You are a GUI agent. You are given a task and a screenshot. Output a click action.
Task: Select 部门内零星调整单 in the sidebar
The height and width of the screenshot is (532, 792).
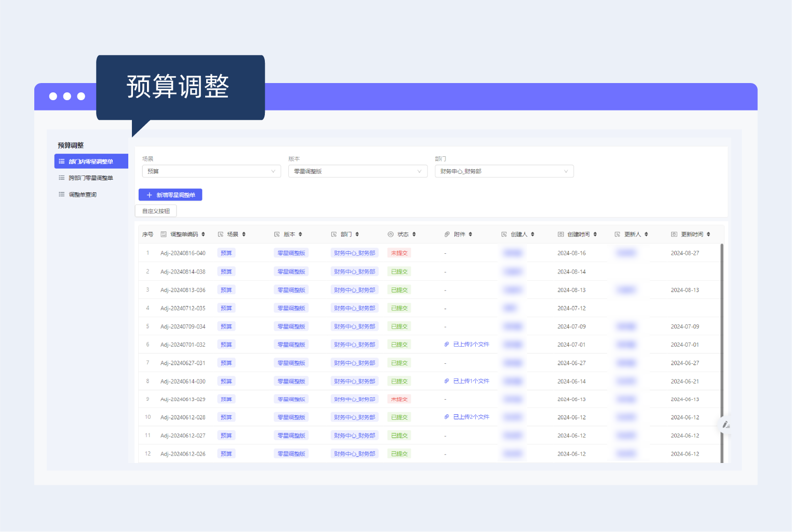(x=91, y=161)
